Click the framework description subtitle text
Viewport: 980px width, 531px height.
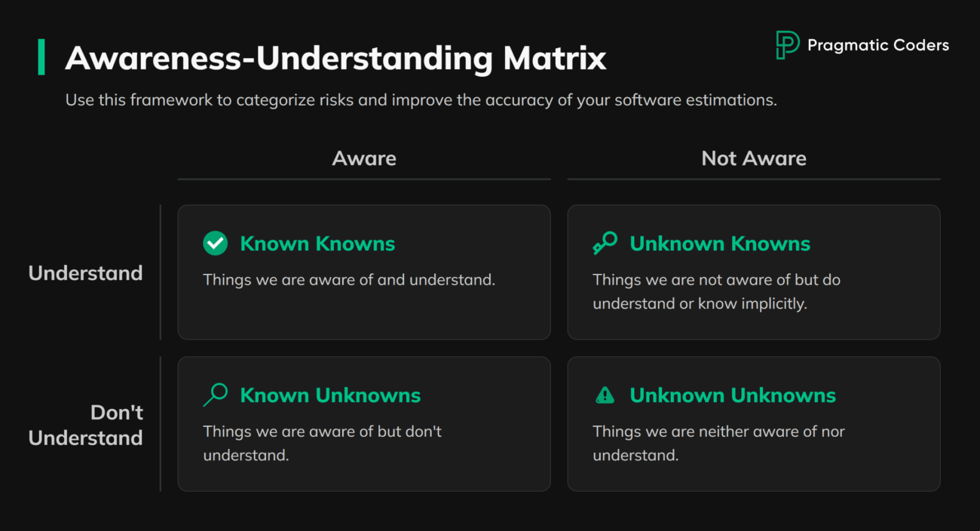point(421,99)
